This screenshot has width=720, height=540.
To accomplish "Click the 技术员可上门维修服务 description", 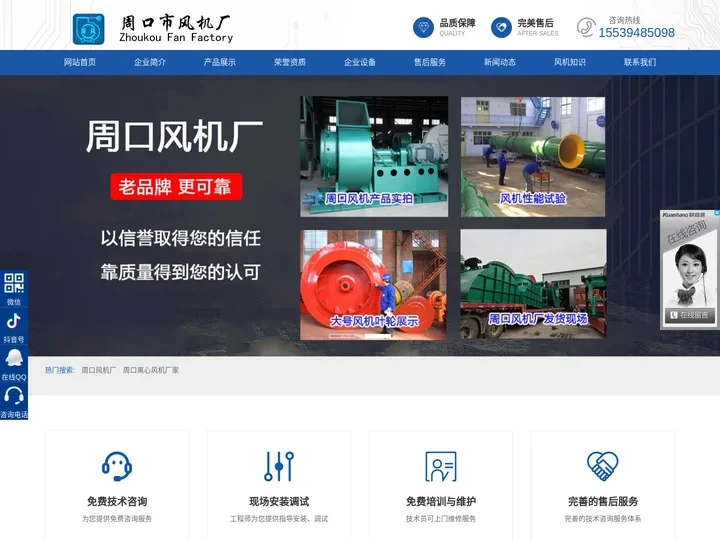I will 441,519.
